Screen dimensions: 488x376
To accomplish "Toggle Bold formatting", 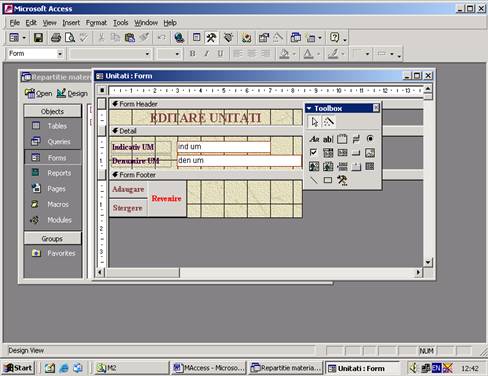I will [192, 54].
